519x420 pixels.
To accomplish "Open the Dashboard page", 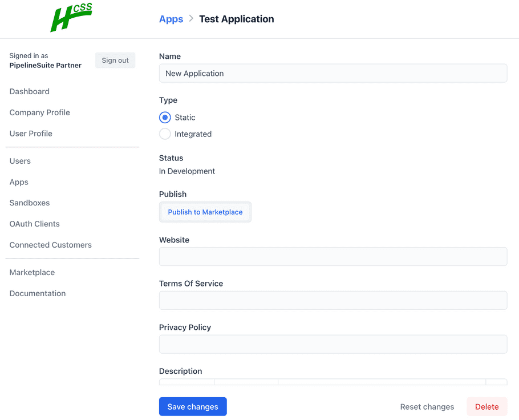I will [29, 91].
